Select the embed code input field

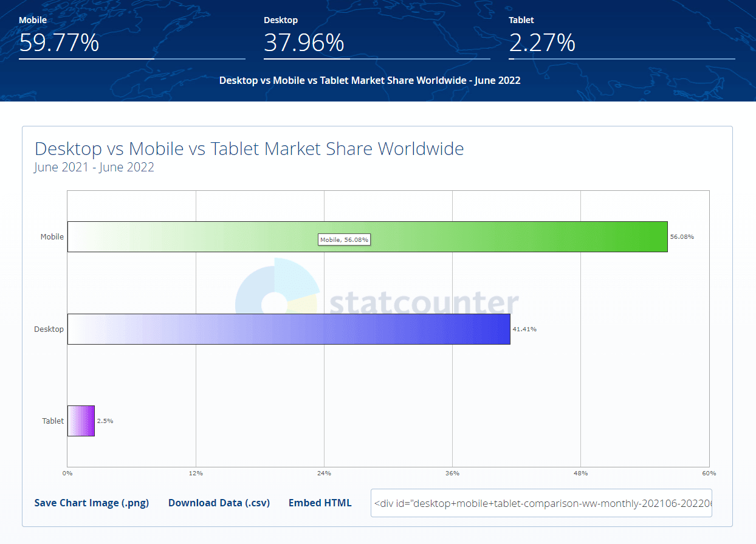(x=541, y=503)
